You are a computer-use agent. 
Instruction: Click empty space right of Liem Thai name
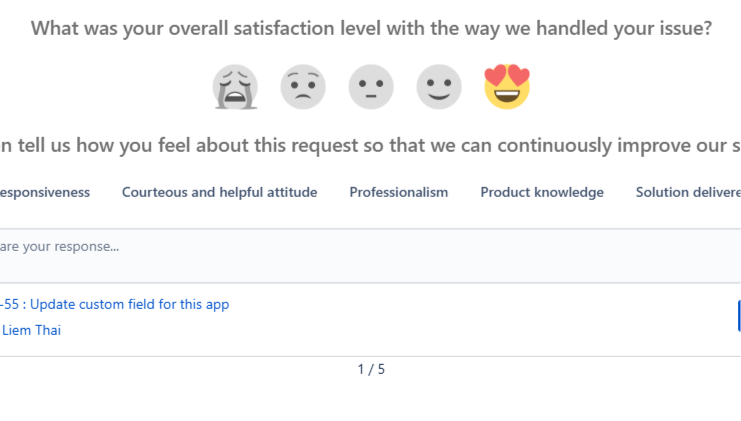click(300, 330)
